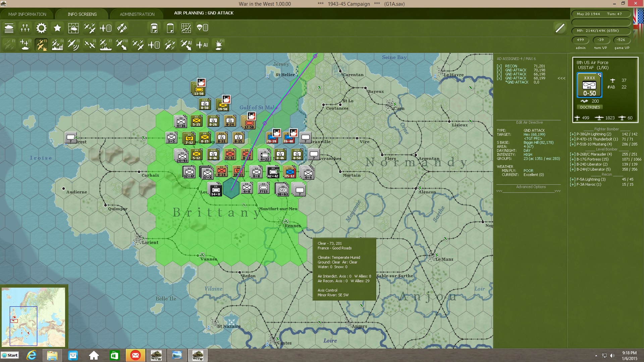Open the star victory icon

[57, 28]
